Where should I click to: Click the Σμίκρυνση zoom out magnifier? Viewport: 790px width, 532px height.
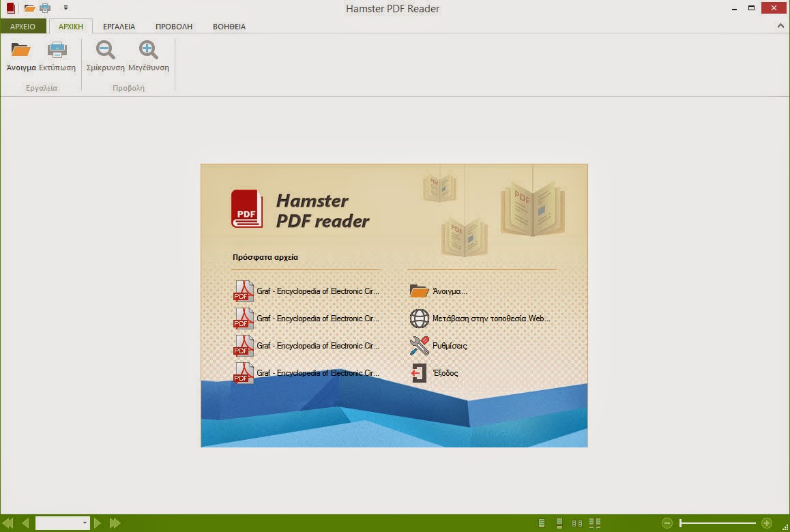click(105, 50)
